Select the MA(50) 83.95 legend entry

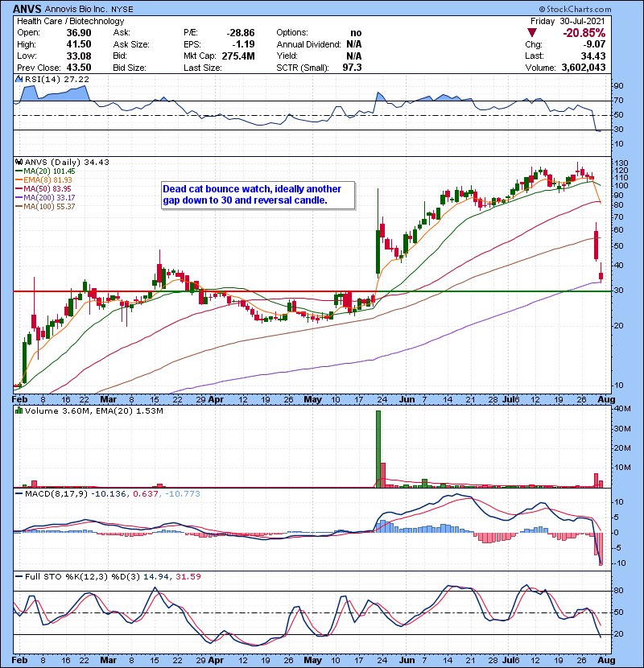tap(43, 188)
